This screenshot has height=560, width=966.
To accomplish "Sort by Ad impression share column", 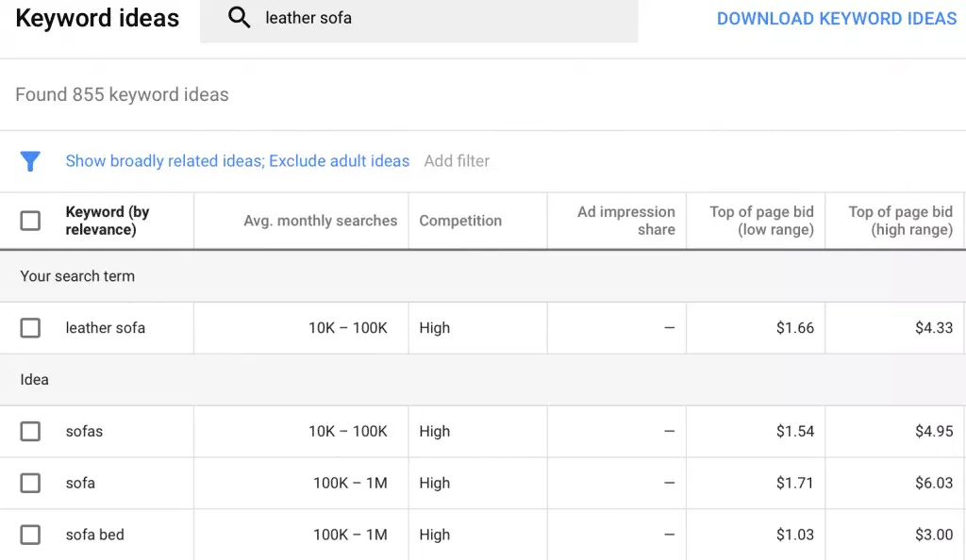I will [x=626, y=221].
